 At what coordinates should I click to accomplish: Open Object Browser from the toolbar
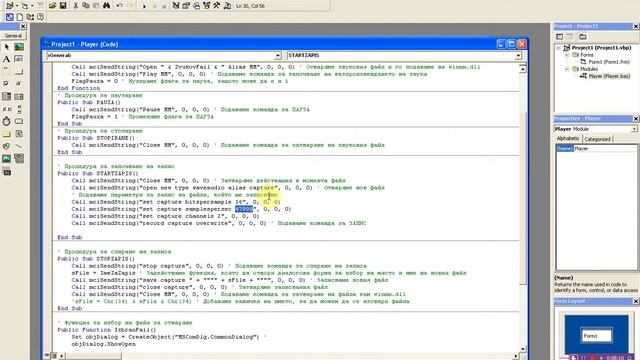207,6
